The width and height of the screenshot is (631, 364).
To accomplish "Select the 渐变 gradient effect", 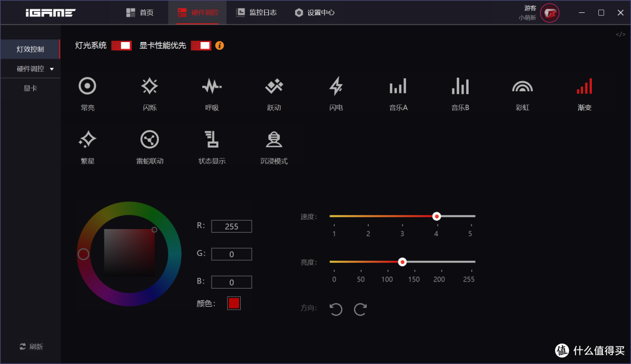I will pyautogui.click(x=584, y=93).
